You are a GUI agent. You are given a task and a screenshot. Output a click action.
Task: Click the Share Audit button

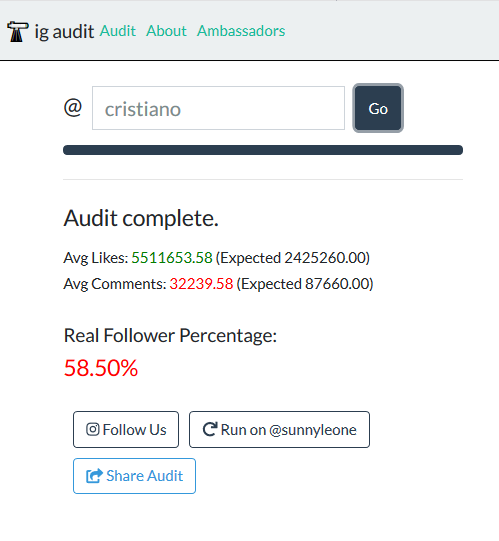tap(134, 476)
